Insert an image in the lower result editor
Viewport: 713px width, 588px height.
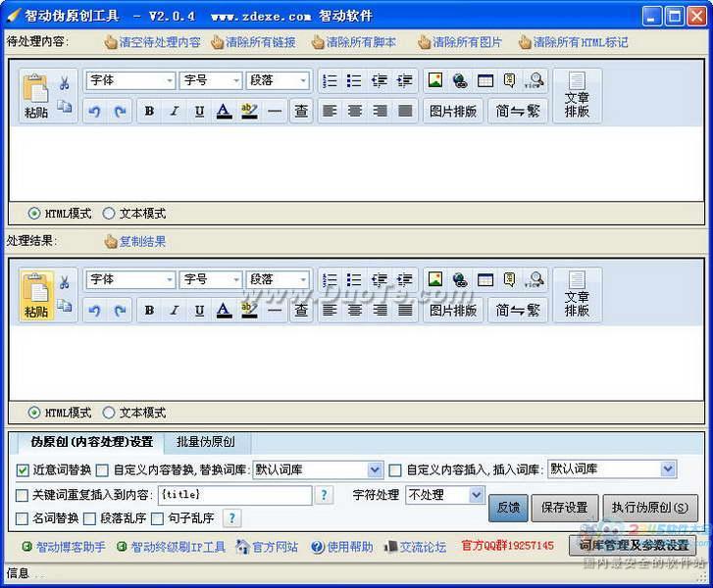pos(435,279)
